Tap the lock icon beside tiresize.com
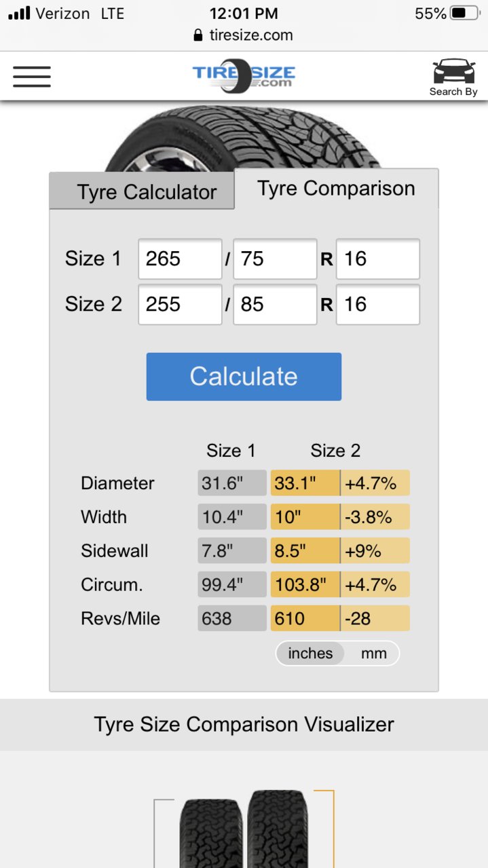 tap(198, 35)
